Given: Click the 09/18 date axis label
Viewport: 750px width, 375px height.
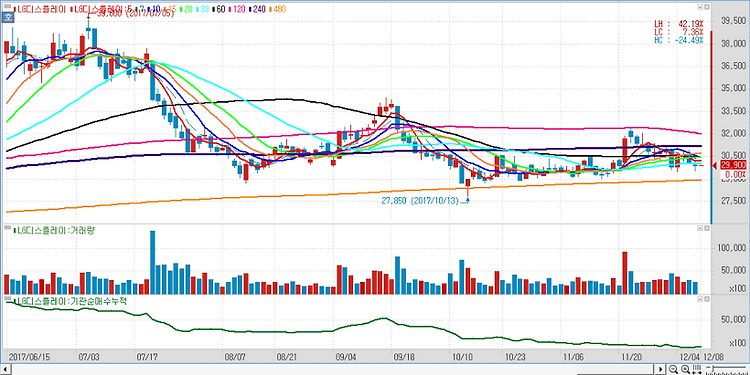Looking at the screenshot, I should [403, 357].
